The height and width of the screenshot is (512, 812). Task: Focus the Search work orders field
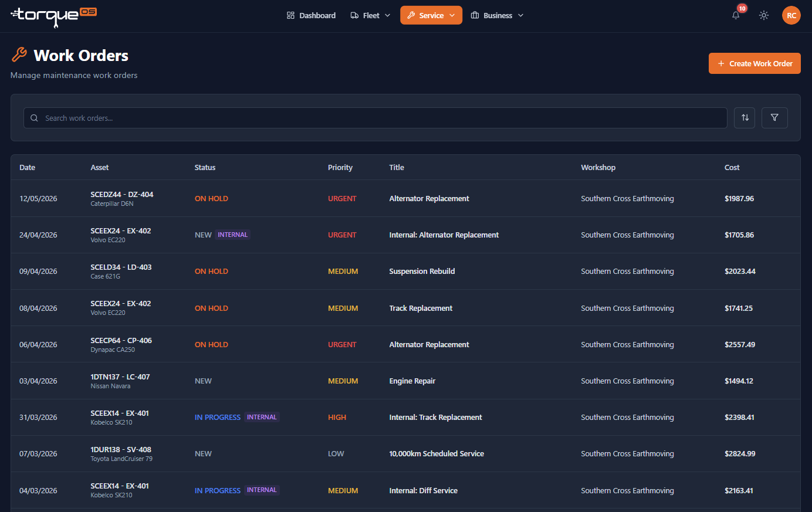coord(375,118)
